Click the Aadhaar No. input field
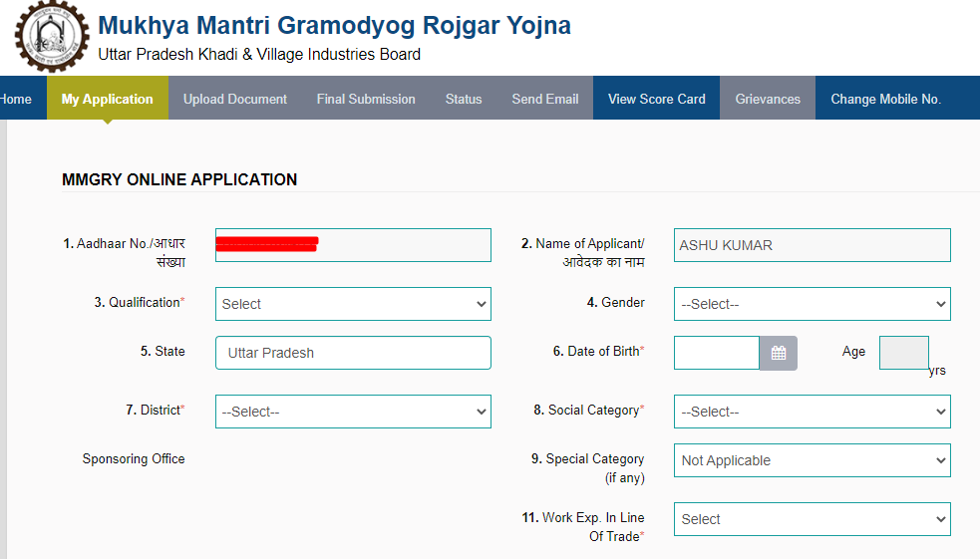 click(353, 245)
